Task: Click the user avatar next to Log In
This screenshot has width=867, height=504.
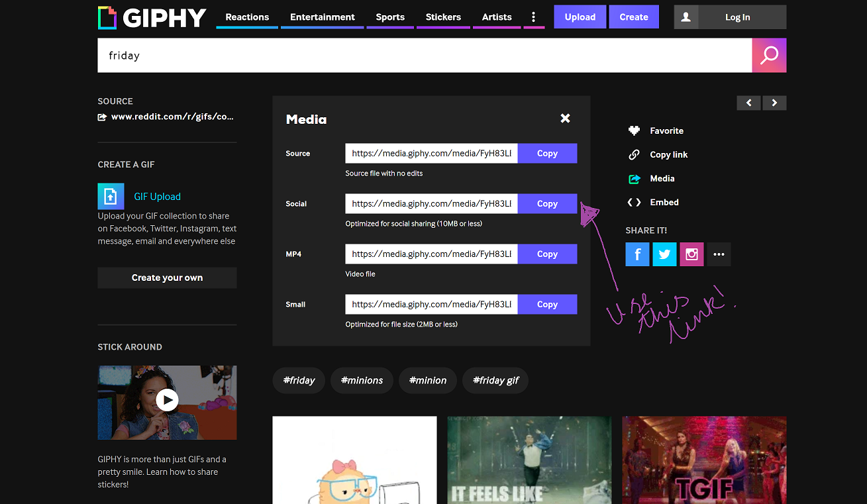Action: pyautogui.click(x=686, y=17)
